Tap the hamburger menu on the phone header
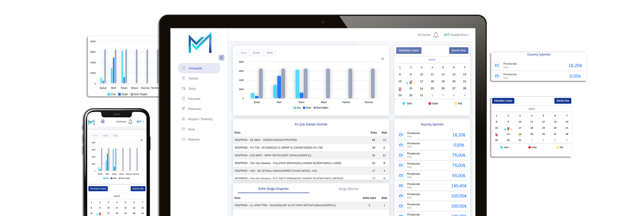The height and width of the screenshot is (216, 644). tap(103, 121)
